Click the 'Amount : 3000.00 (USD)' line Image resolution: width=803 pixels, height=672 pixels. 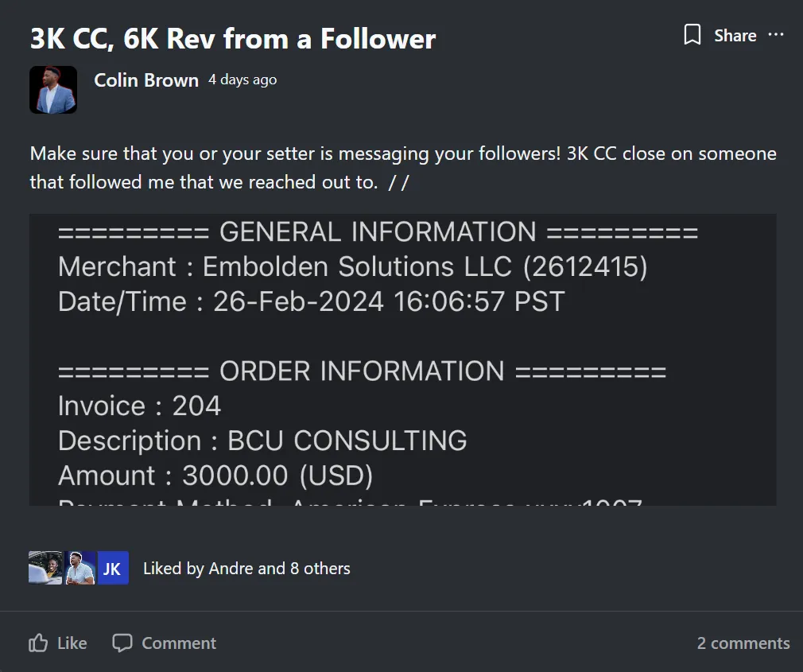[x=215, y=476]
